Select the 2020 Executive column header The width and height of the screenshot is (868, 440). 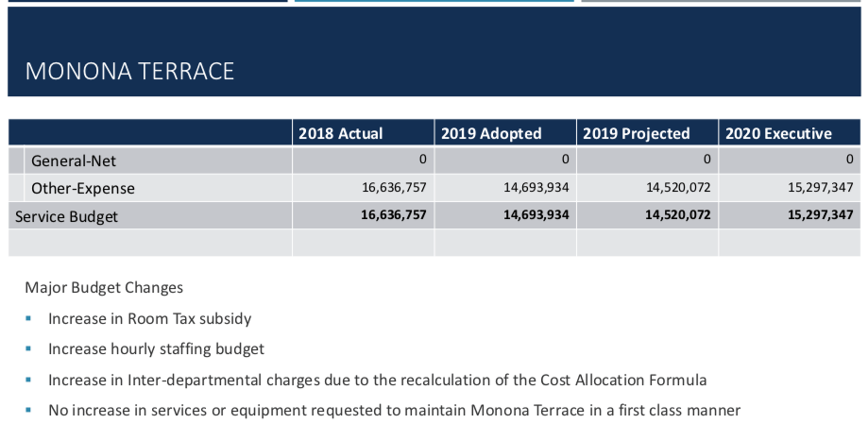point(778,133)
